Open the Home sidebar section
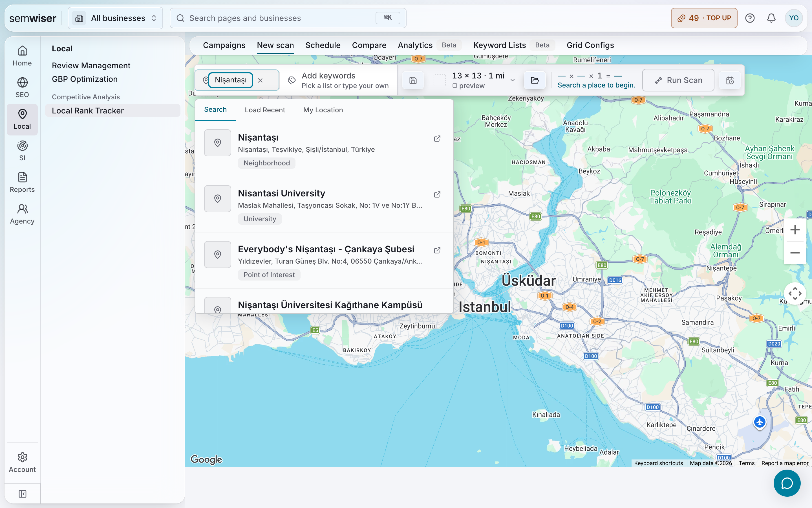 point(22,56)
